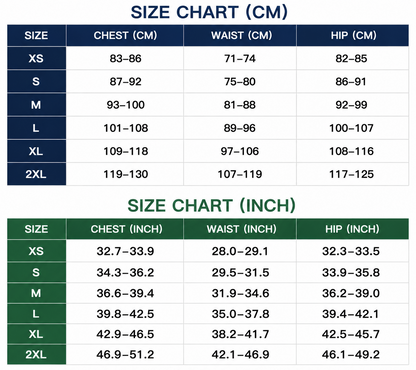The width and height of the screenshot is (416, 370).
Task: Select hip cell 46.1–49.2
Action: (353, 354)
